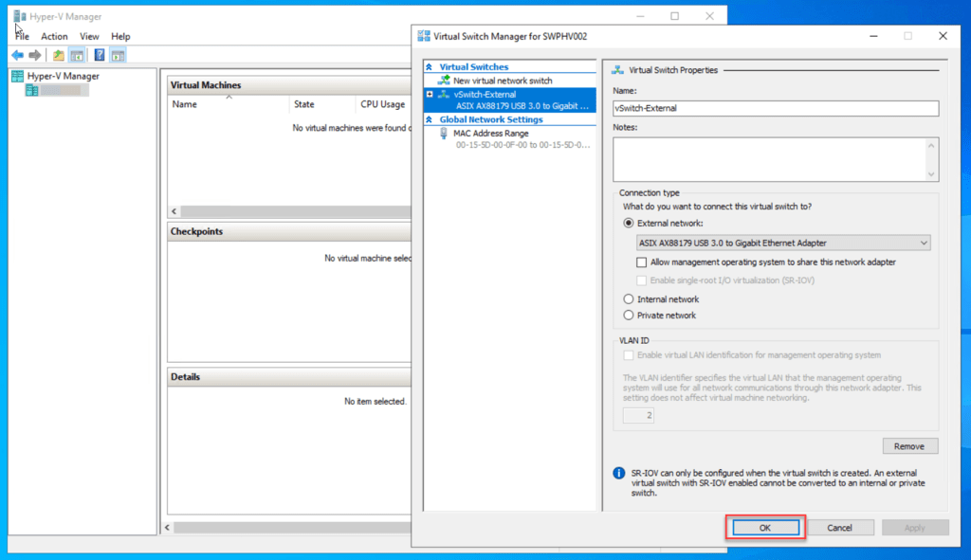This screenshot has width=971, height=560.
Task: Choose the Private network option
Action: pyautogui.click(x=628, y=316)
